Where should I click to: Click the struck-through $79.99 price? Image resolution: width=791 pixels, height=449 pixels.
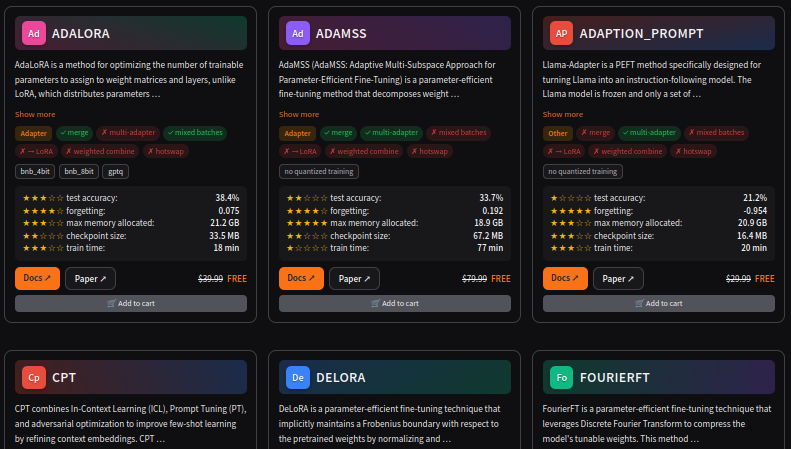pos(474,278)
